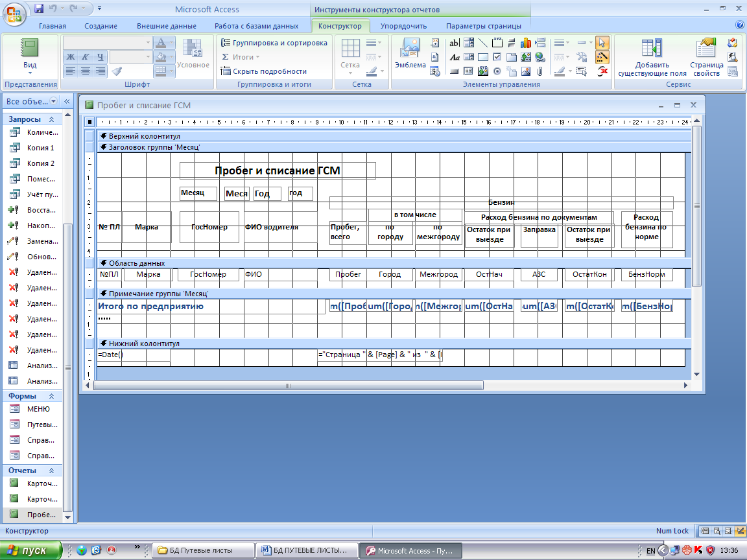Click the format painter brush icon
Screen dimensions: 747x560
[x=117, y=71]
